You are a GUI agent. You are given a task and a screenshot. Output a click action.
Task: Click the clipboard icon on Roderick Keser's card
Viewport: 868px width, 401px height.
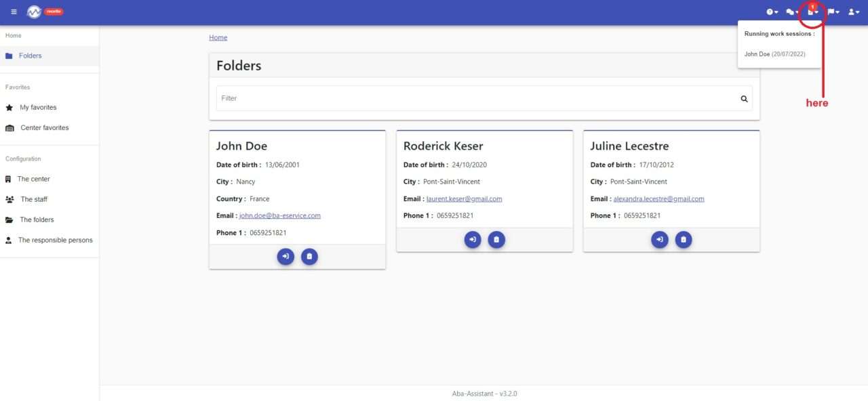(x=496, y=239)
